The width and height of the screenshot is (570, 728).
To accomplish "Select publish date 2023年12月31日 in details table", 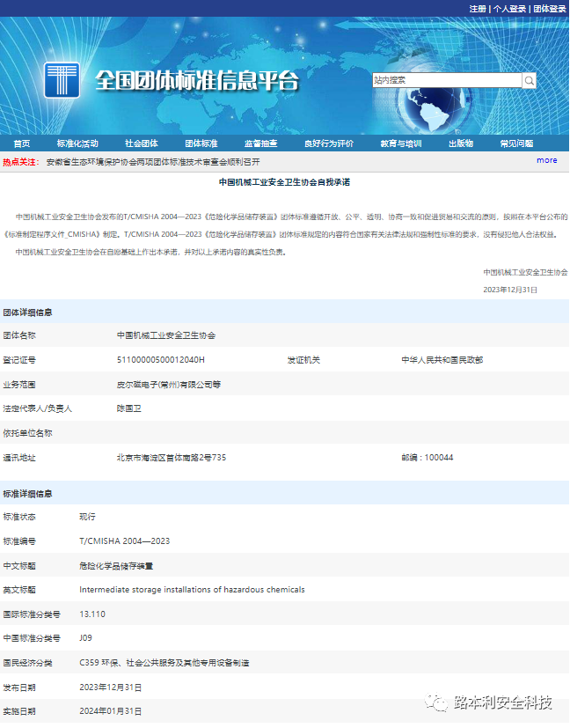I will point(110,688).
